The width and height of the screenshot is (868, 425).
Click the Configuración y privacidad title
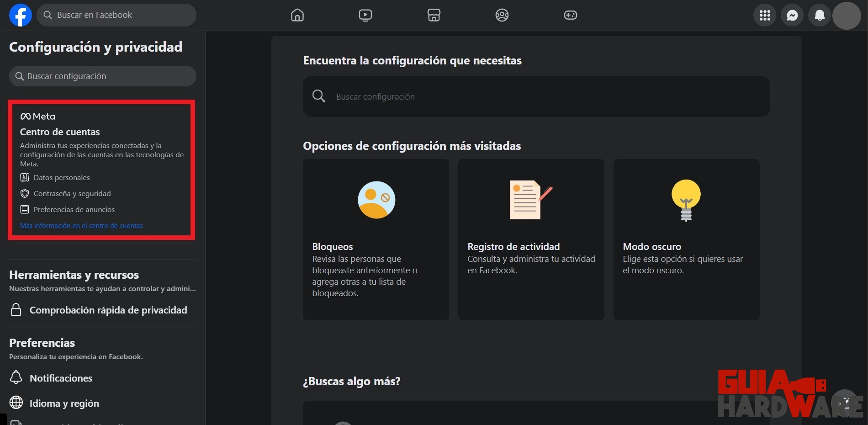95,47
